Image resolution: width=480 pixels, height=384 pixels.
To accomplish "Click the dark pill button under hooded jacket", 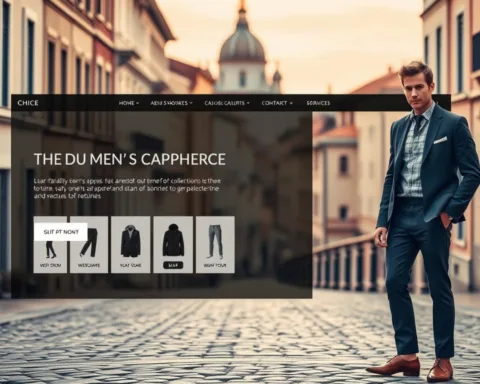I will point(173,265).
